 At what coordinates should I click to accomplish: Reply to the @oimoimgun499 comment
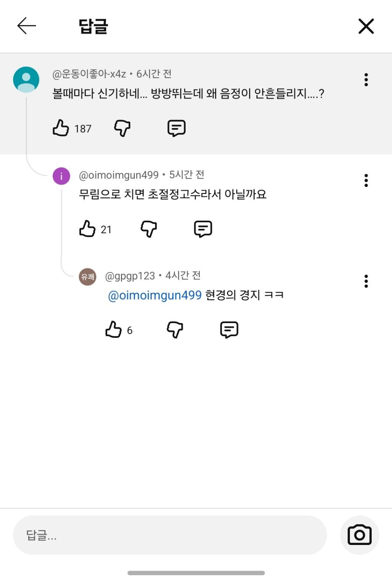[203, 229]
